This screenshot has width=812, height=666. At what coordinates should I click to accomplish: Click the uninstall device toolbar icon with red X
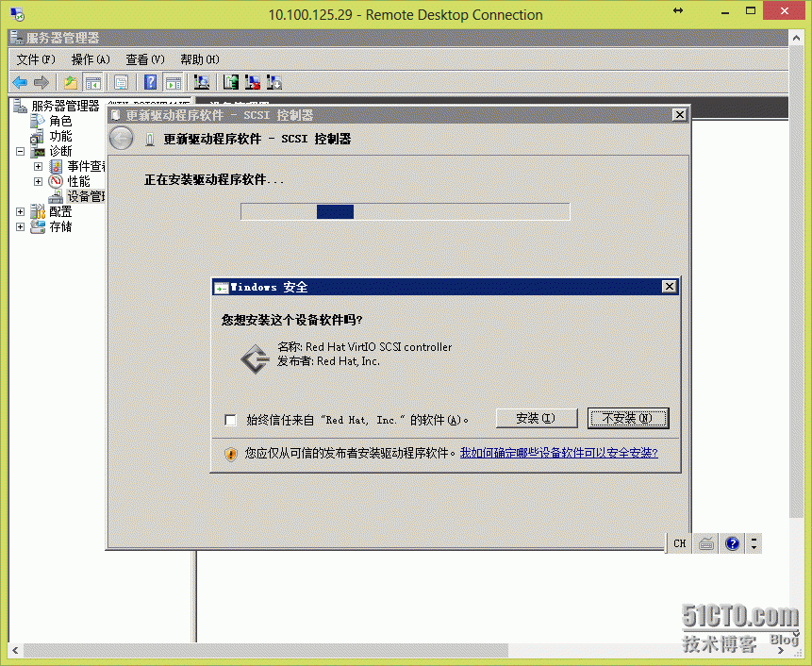(x=253, y=82)
